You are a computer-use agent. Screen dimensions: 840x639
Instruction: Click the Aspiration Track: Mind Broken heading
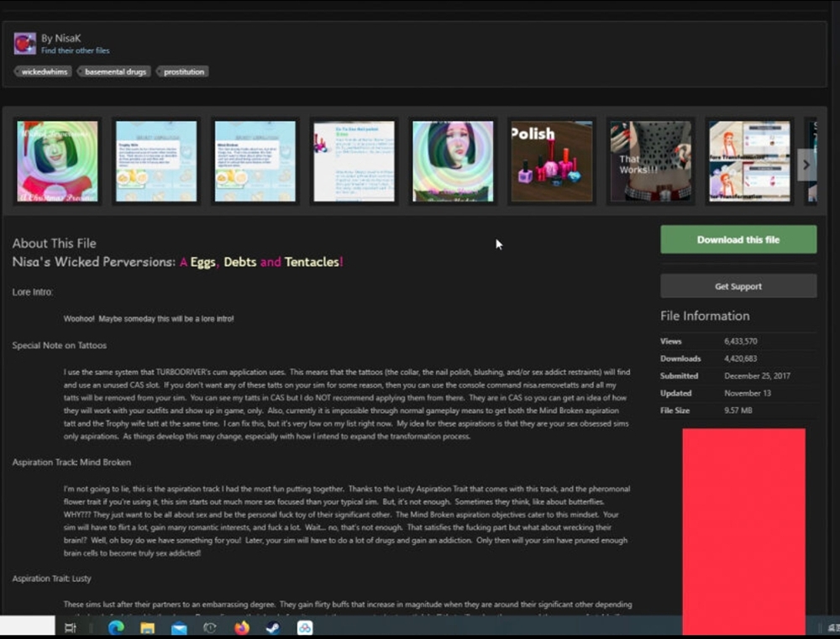[x=71, y=462]
